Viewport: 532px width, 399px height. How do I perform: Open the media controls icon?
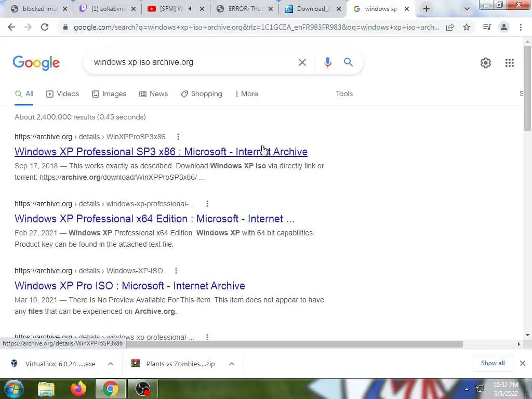(x=487, y=27)
